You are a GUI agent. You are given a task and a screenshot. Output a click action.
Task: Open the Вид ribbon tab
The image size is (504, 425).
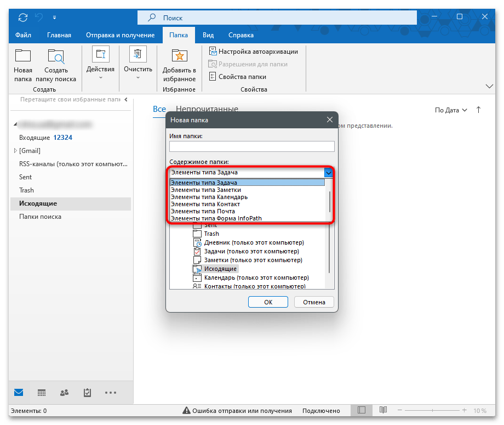[x=208, y=35]
